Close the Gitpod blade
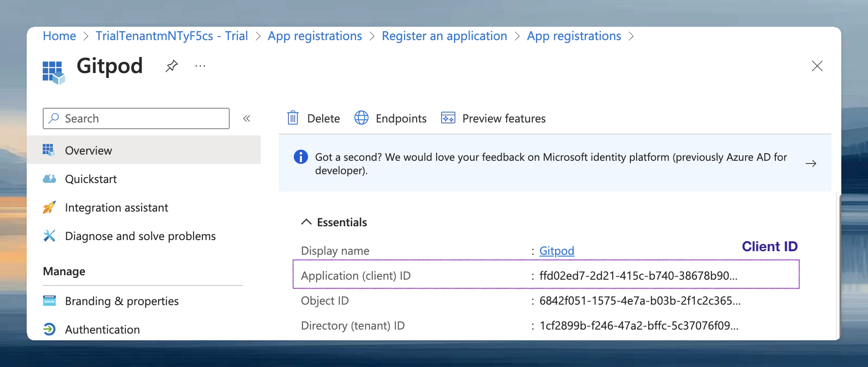Image resolution: width=868 pixels, height=367 pixels. [817, 66]
